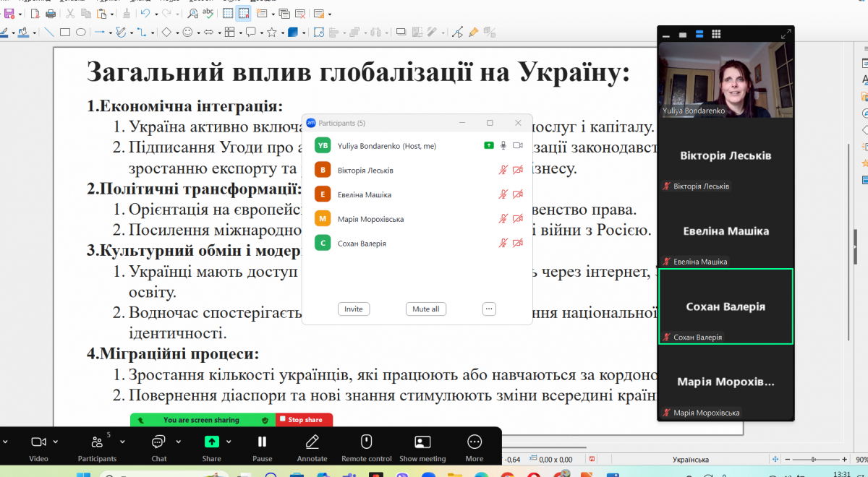Open the More options in Zoom toolbar
868x477 pixels.
[475, 442]
